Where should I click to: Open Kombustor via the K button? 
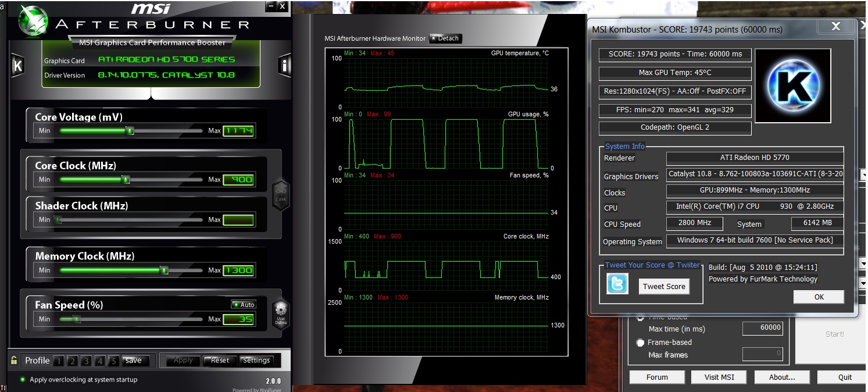(17, 66)
